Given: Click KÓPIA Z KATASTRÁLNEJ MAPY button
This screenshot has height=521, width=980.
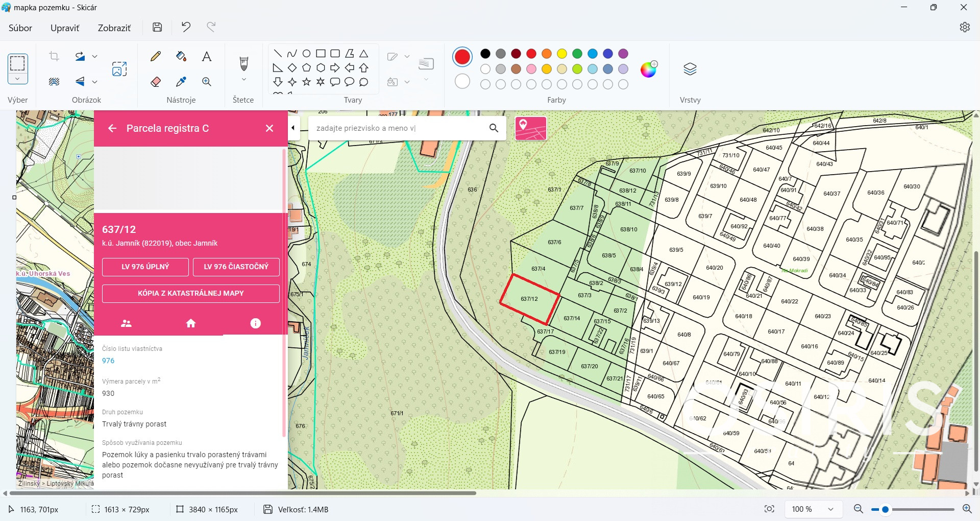Looking at the screenshot, I should (191, 293).
